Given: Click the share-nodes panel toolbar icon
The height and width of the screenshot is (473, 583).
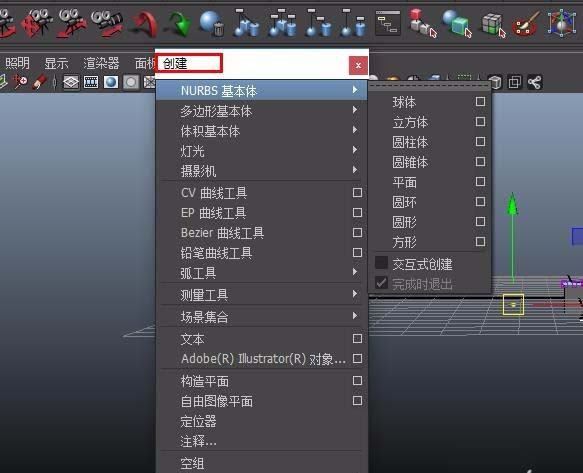Looking at the screenshot, I should [535, 82].
